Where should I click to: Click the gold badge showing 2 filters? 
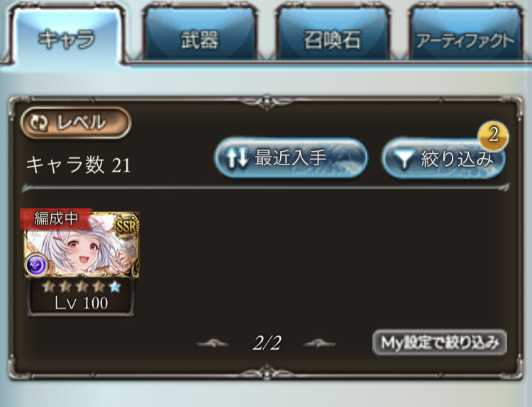493,135
